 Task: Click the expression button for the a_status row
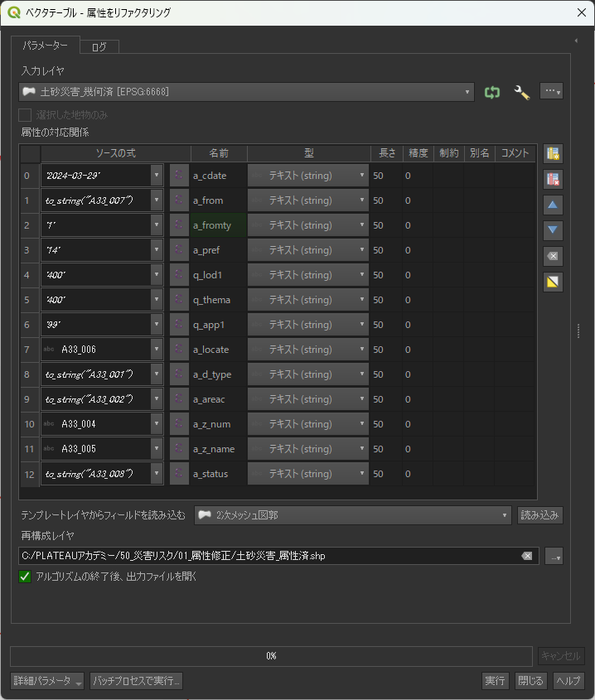click(x=179, y=474)
